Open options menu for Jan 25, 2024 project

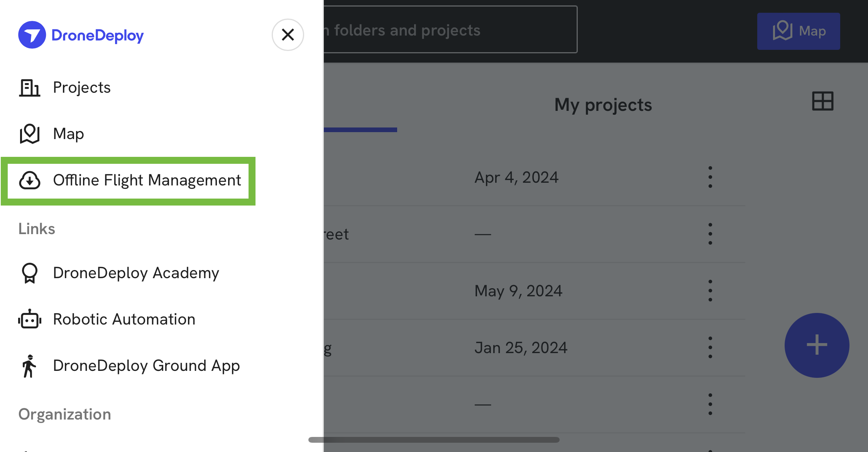pos(710,348)
